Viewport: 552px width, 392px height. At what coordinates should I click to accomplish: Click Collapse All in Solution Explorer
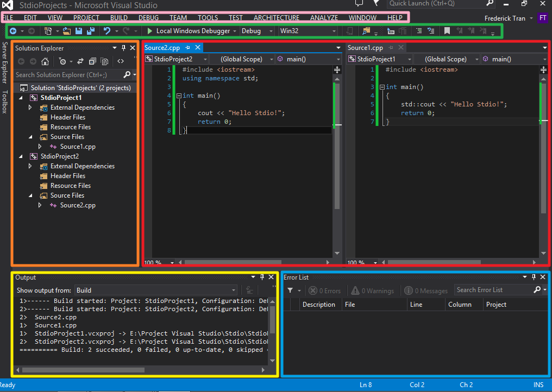(x=92, y=61)
